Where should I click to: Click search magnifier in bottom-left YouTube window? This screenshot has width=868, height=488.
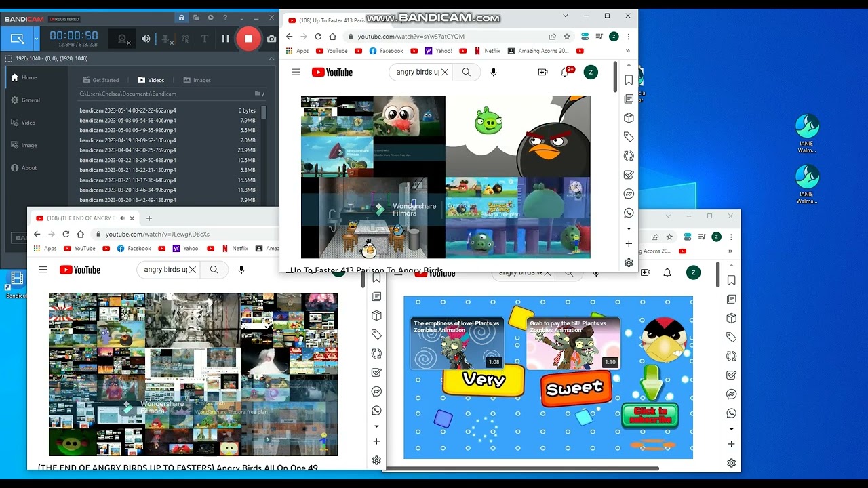click(214, 270)
